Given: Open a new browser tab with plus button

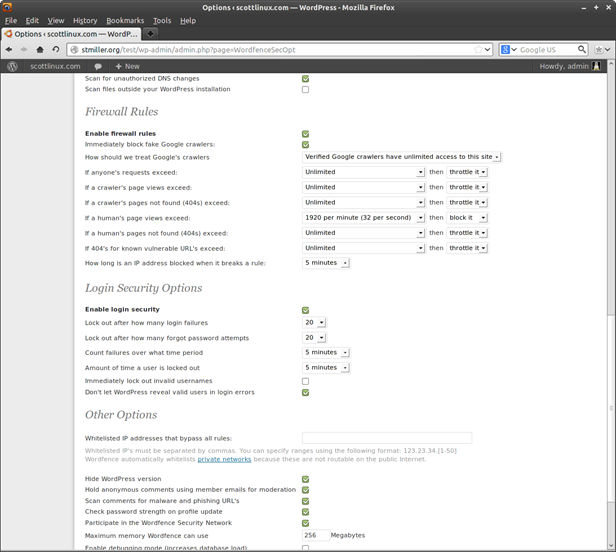Looking at the screenshot, I should [151, 34].
